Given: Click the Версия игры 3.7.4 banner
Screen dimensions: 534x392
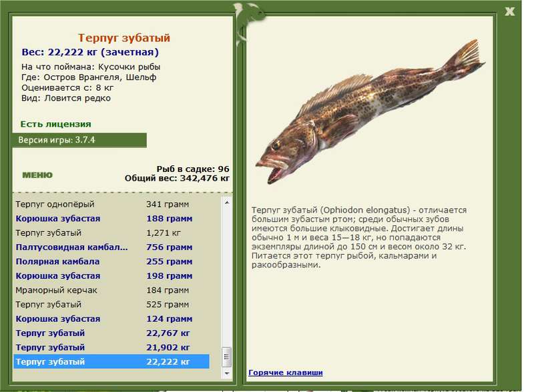Looking at the screenshot, I should (x=79, y=140).
